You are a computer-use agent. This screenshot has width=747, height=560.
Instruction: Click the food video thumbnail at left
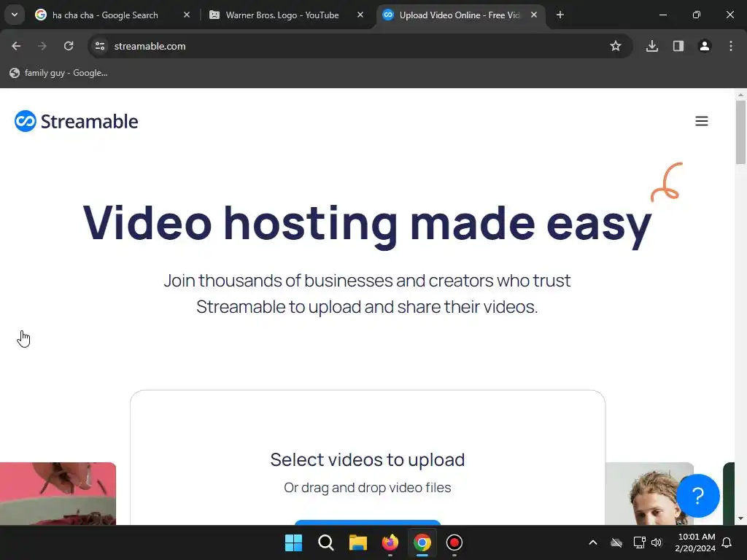tap(58, 494)
